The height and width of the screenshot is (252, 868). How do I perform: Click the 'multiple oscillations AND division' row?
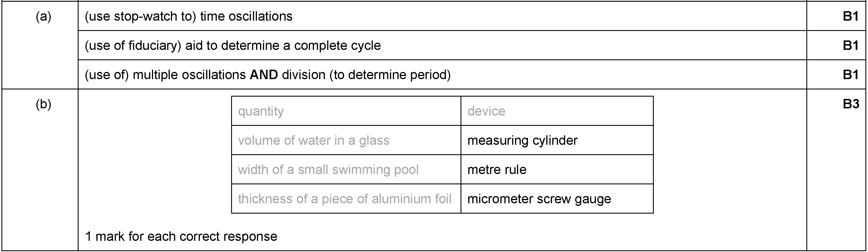tap(442, 75)
